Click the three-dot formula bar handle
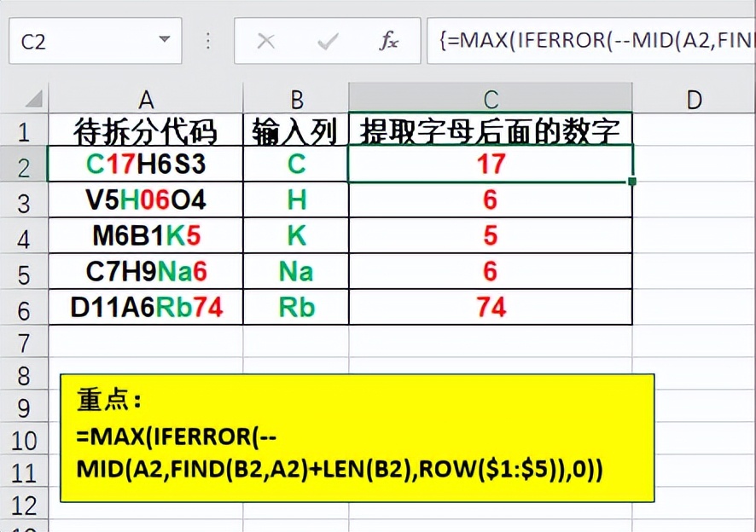This screenshot has height=532, width=756. point(208,42)
